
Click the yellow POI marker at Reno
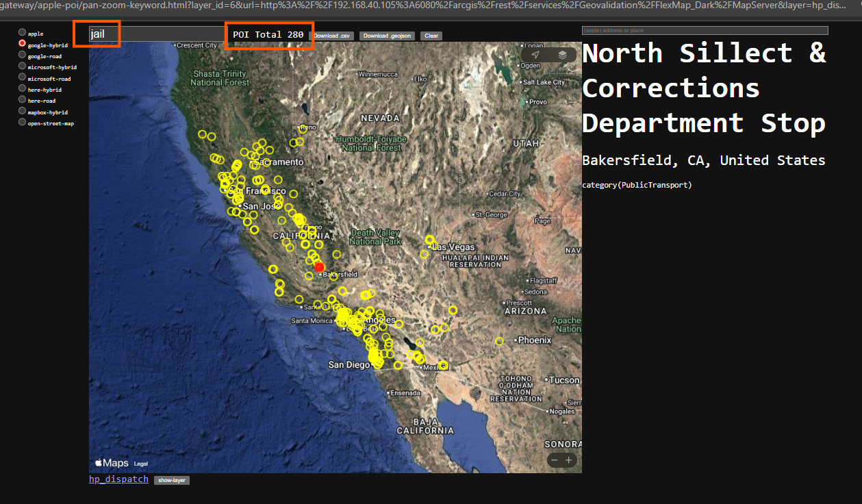pyautogui.click(x=302, y=128)
